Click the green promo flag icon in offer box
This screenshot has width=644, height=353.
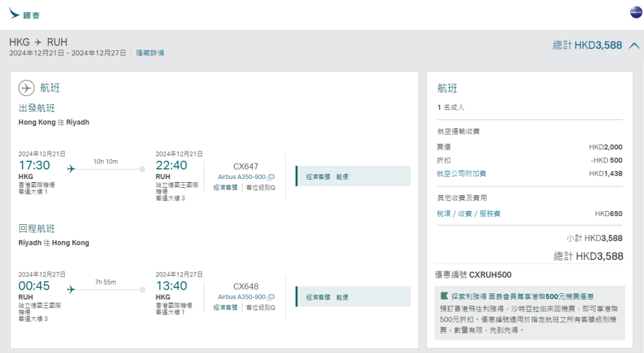coord(445,296)
